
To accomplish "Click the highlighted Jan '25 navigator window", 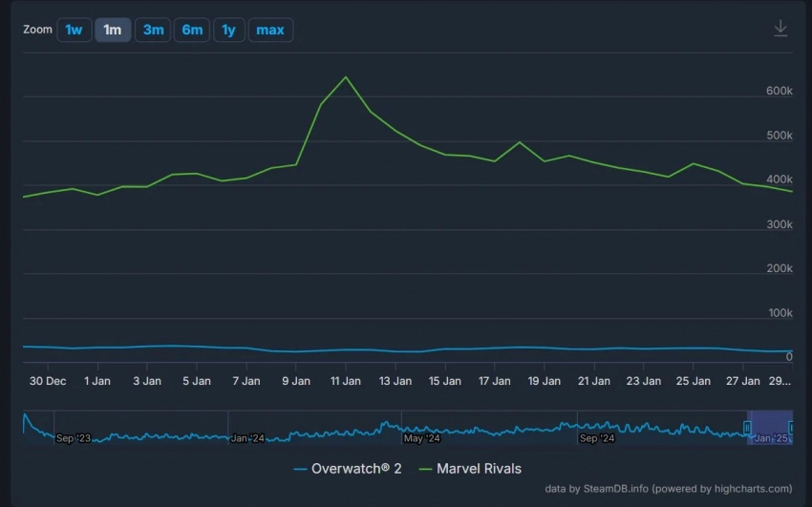I will click(770, 427).
